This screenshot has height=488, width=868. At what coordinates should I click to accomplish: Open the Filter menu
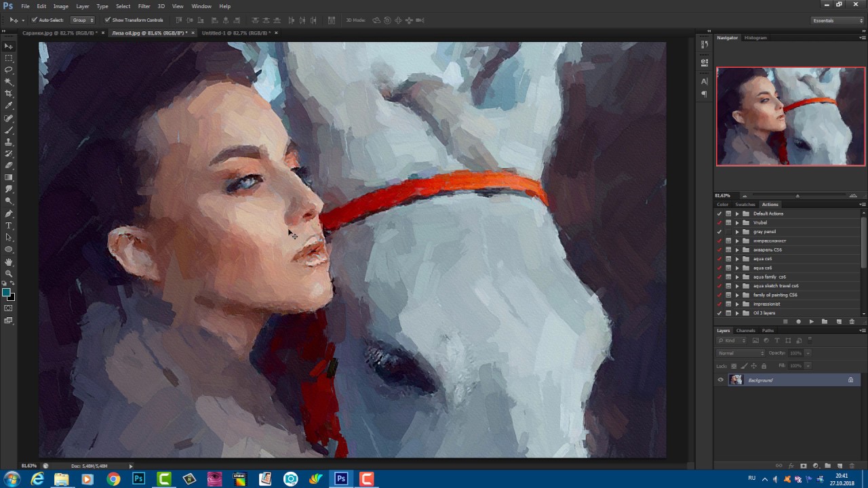pyautogui.click(x=144, y=6)
